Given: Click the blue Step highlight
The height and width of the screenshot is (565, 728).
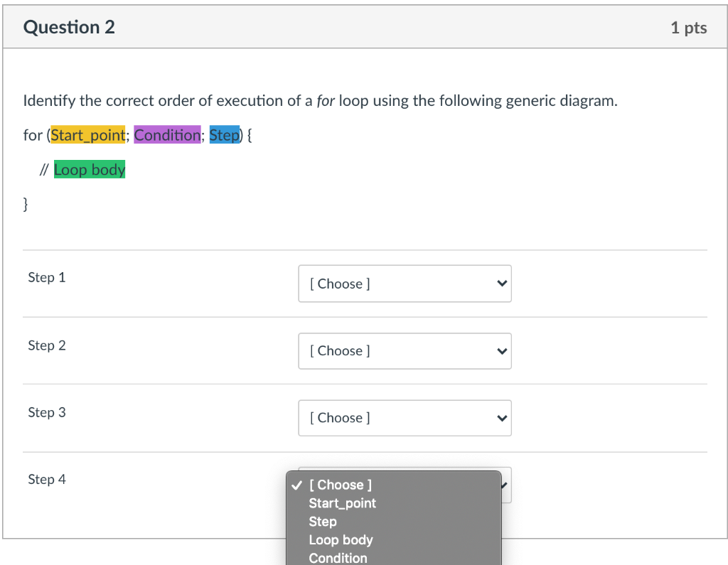Looking at the screenshot, I should 225,135.
